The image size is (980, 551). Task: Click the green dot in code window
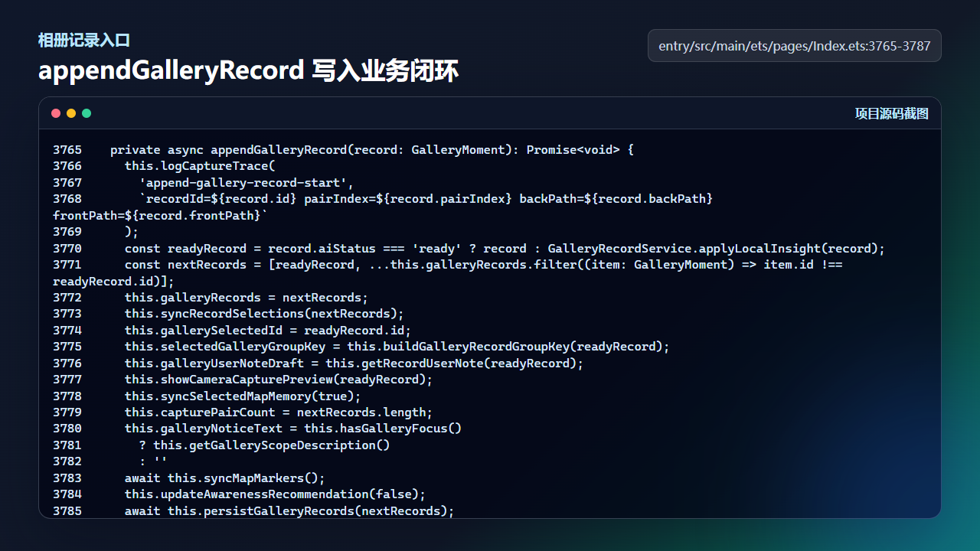click(87, 113)
